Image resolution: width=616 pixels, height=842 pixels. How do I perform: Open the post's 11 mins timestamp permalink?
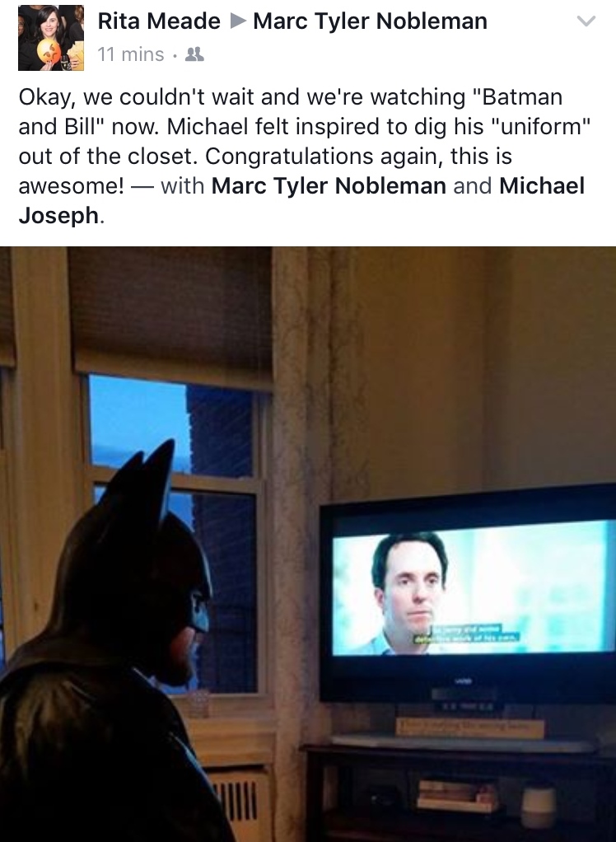130,54
